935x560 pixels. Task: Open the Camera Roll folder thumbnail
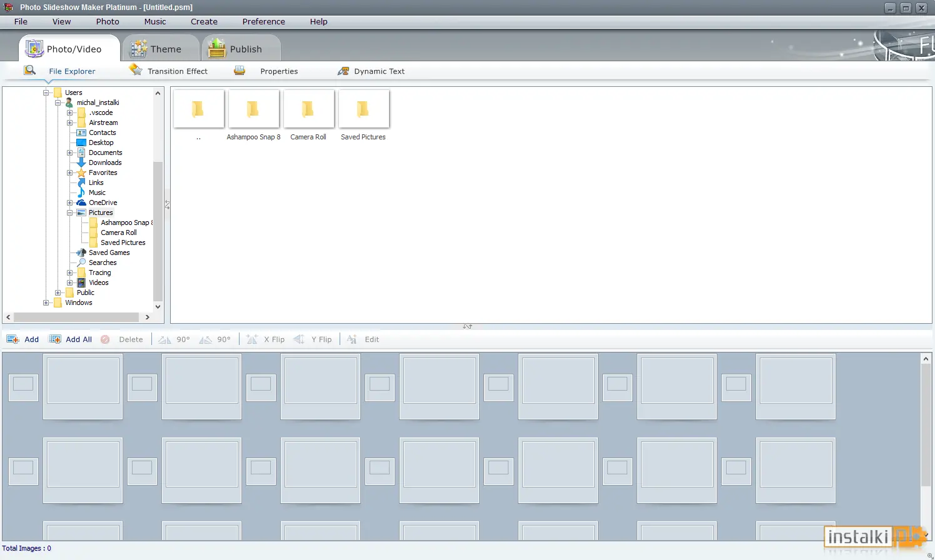(308, 109)
